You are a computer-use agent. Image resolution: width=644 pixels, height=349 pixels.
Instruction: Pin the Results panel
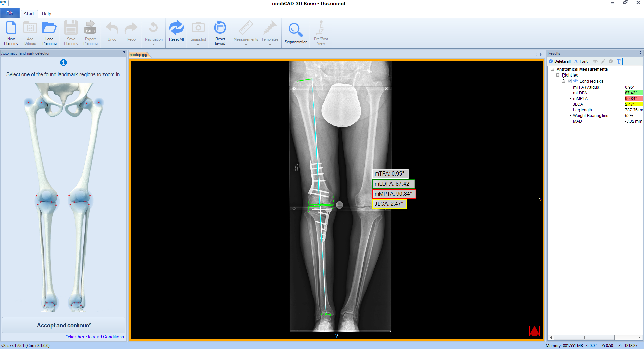640,53
